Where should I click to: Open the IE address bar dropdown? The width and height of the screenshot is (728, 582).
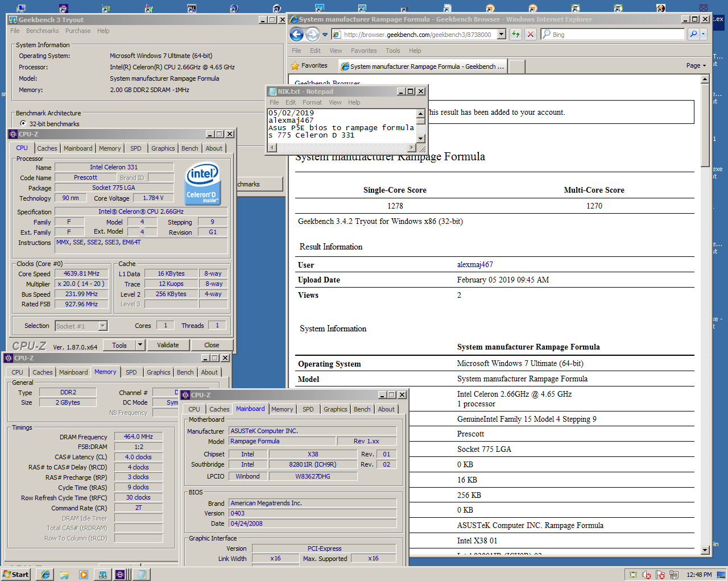click(x=501, y=34)
